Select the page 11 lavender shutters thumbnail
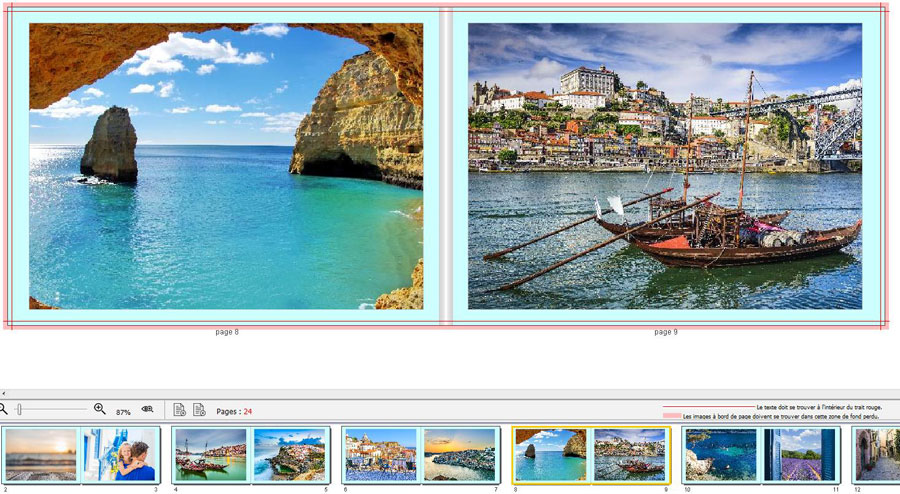The image size is (900, 494). (x=800, y=455)
